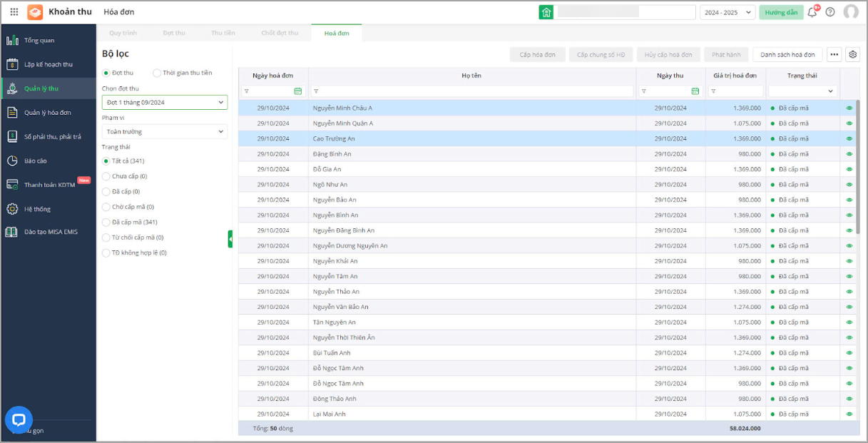This screenshot has height=443, width=868.
Task: Select the Chưa cấp status radio button
Action: (106, 176)
